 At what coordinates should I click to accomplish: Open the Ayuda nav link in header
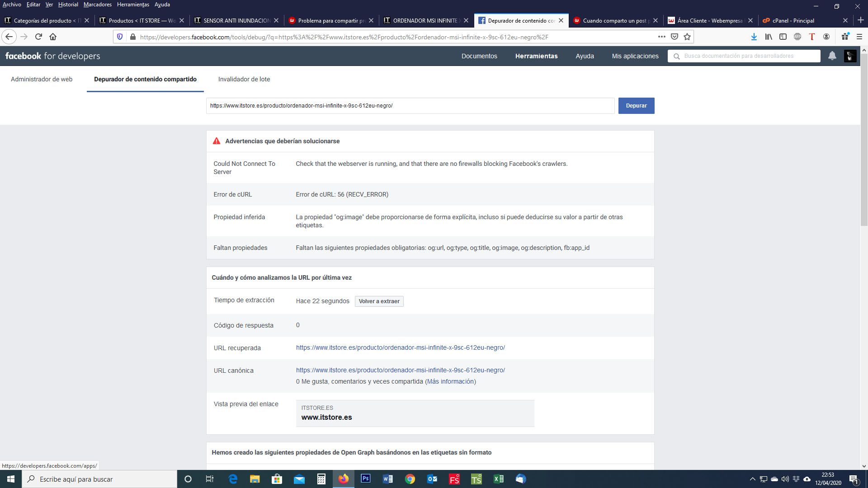pyautogui.click(x=585, y=56)
